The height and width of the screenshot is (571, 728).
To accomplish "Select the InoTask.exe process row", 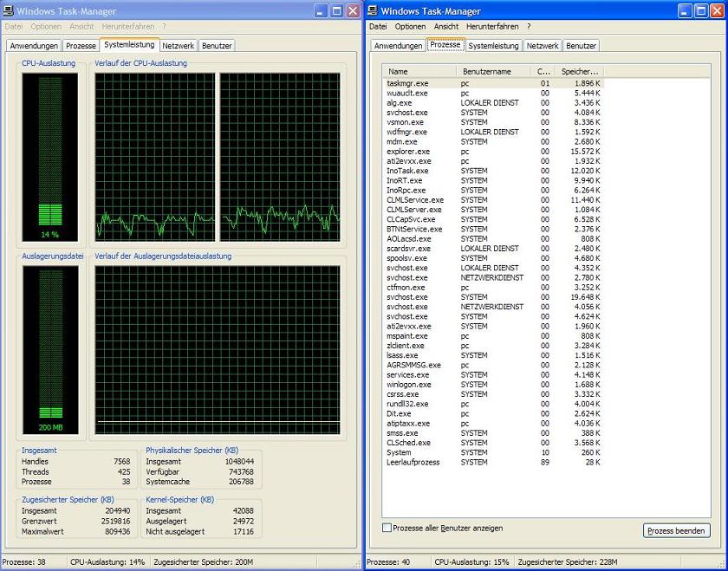I will coord(493,171).
